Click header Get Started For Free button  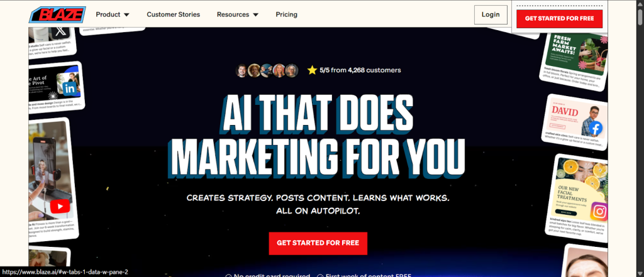click(x=559, y=18)
